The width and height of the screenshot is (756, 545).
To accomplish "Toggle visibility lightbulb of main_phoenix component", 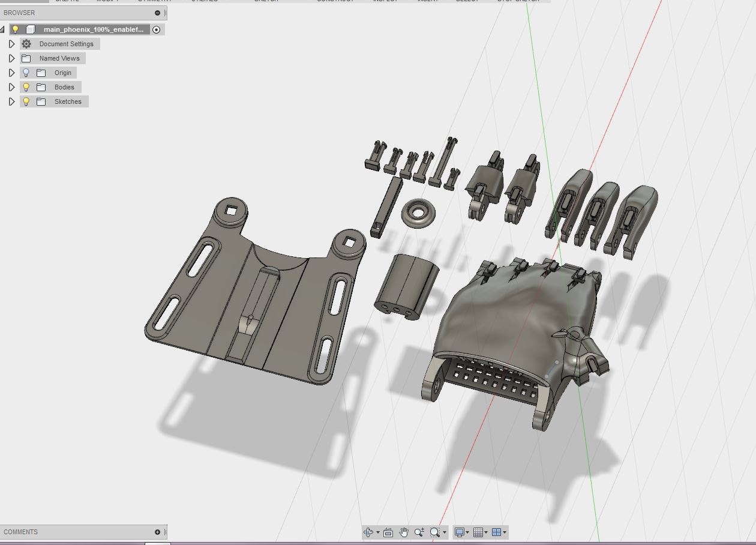I will point(16,29).
